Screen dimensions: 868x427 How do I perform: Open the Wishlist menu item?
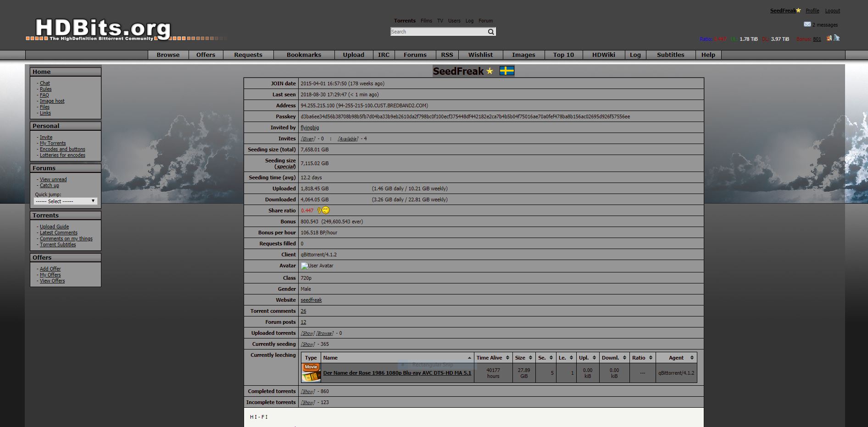pyautogui.click(x=480, y=55)
